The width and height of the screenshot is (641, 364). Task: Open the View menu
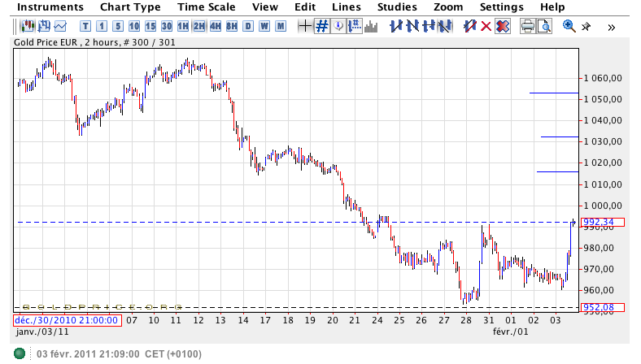(265, 7)
